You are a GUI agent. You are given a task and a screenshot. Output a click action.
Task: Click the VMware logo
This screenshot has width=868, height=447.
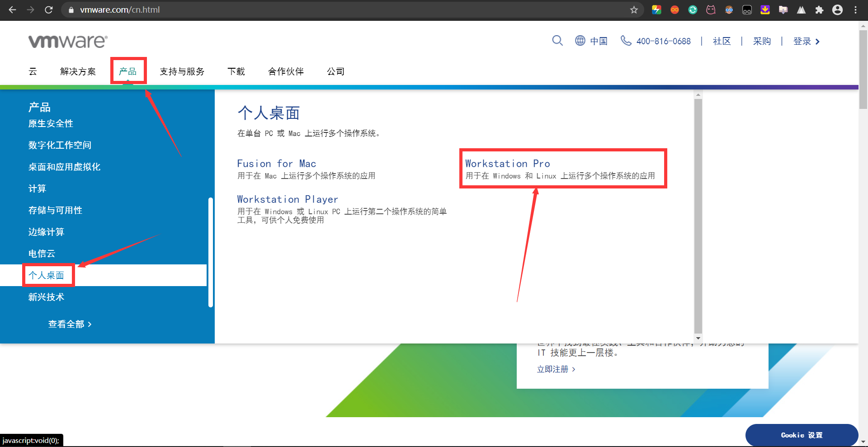tap(66, 41)
